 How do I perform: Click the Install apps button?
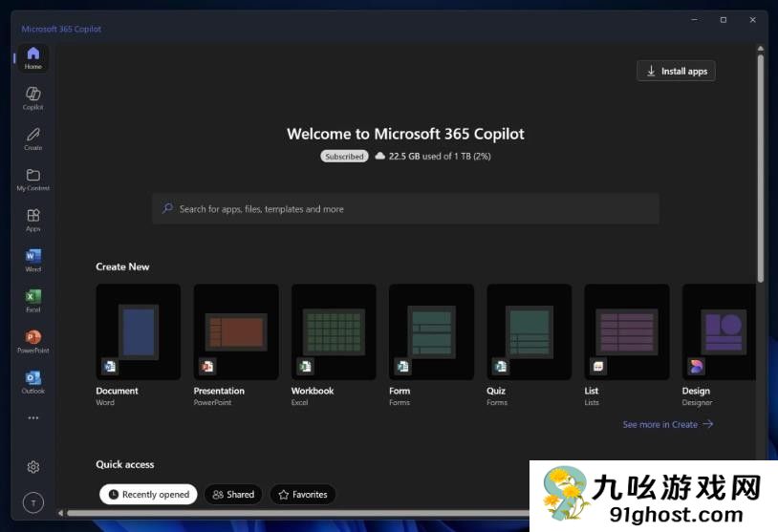click(677, 71)
